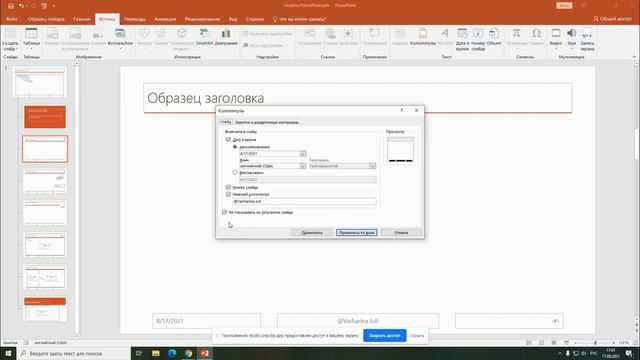The image size is (640, 360).
Task: Switch to the Анимация tab
Action: pos(165,19)
